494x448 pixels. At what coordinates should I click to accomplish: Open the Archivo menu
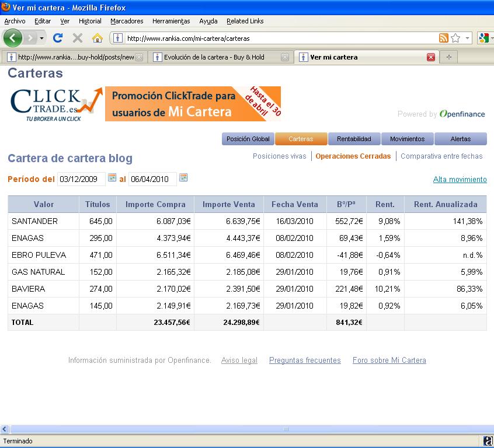tap(15, 21)
